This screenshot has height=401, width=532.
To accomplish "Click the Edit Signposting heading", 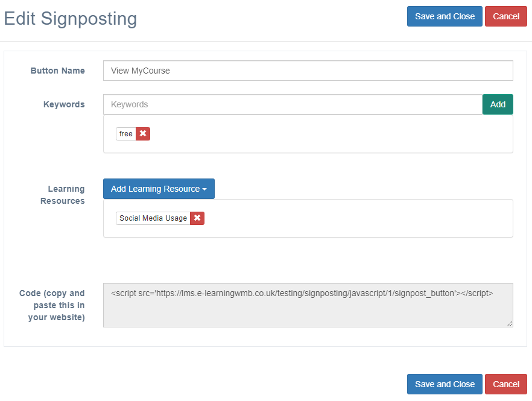I will [71, 19].
